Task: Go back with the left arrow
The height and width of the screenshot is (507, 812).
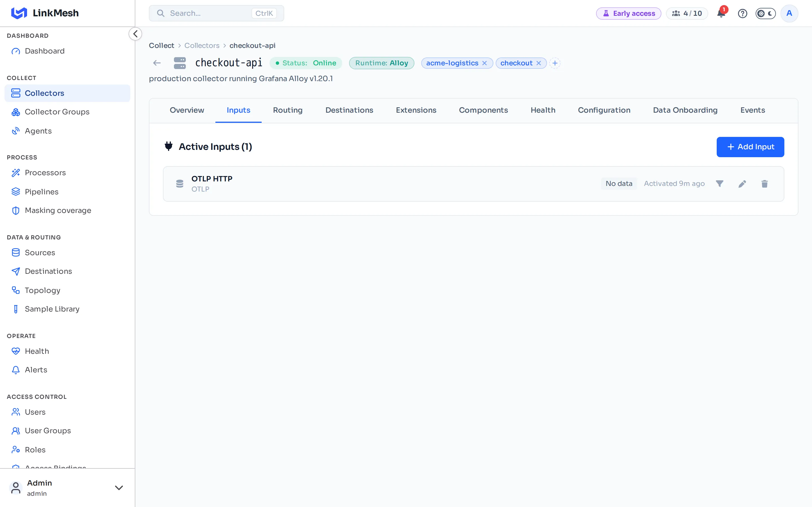Action: click(x=157, y=63)
